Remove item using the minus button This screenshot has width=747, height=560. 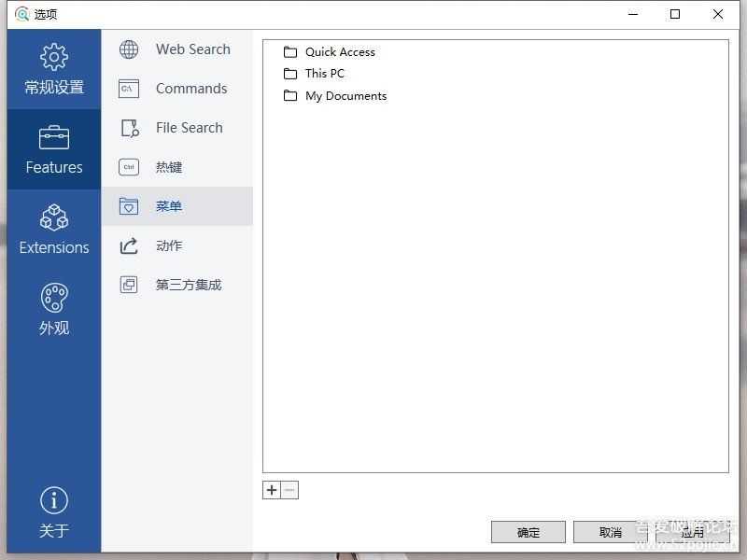coord(289,490)
